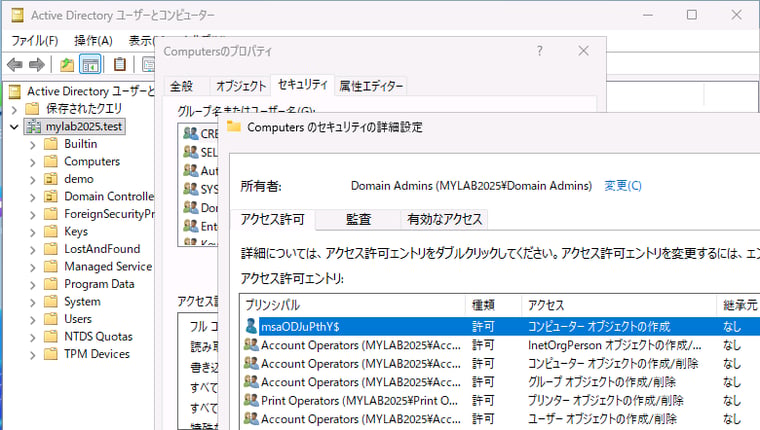Click the Print Operators group icon
This screenshot has height=430, width=760.
(x=251, y=400)
